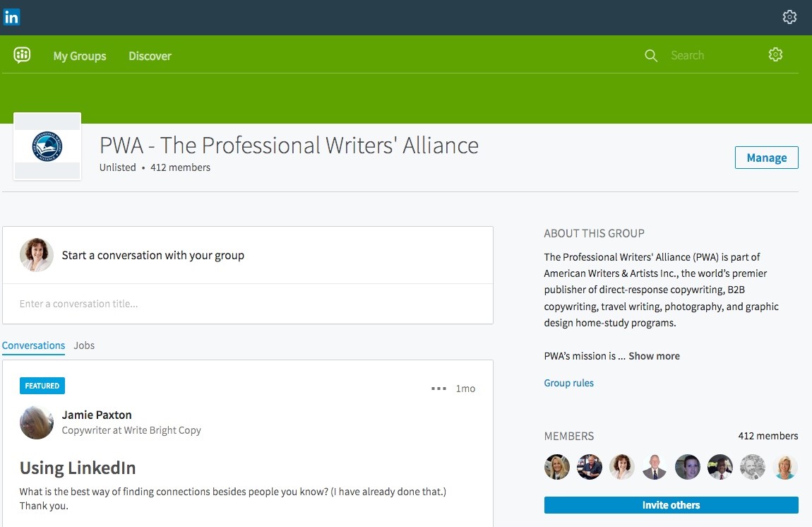
Task: Click the PWA group logo image
Action: [47, 146]
